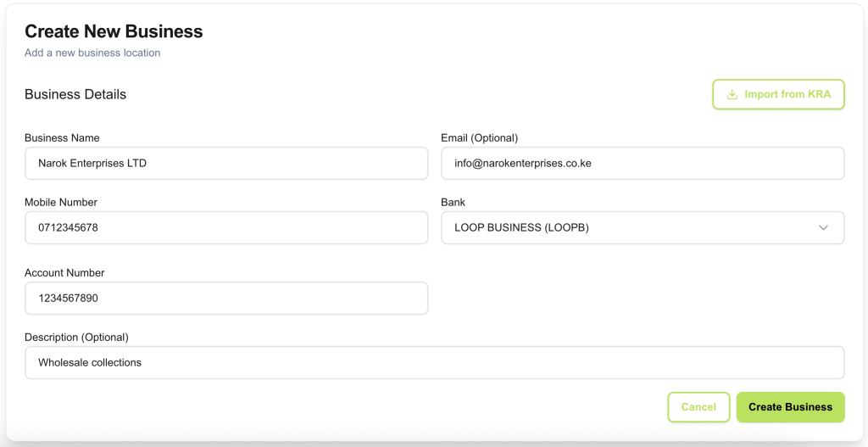The width and height of the screenshot is (868, 447).
Task: Click the 'Add a new business location' subtitle
Action: [x=92, y=53]
